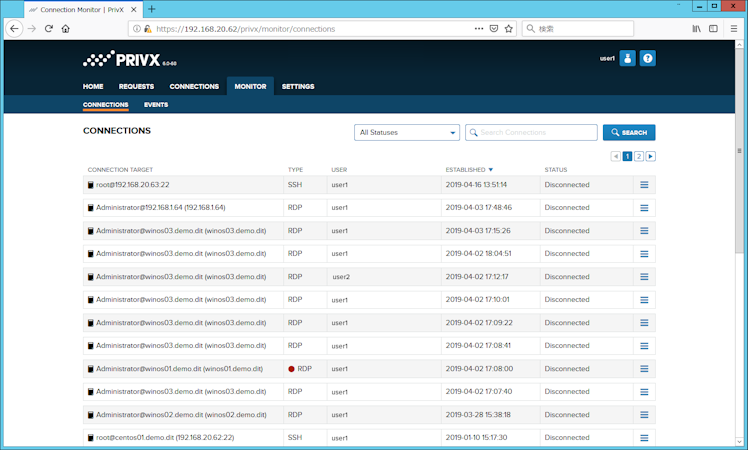The height and width of the screenshot is (450, 748).
Task: Open the Pocket save icon
Action: click(494, 29)
